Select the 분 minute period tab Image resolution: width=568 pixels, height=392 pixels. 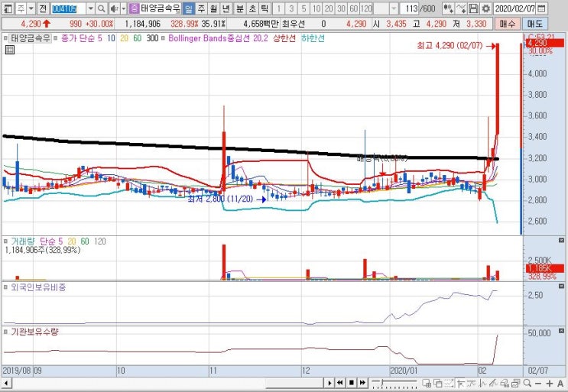[x=240, y=8]
